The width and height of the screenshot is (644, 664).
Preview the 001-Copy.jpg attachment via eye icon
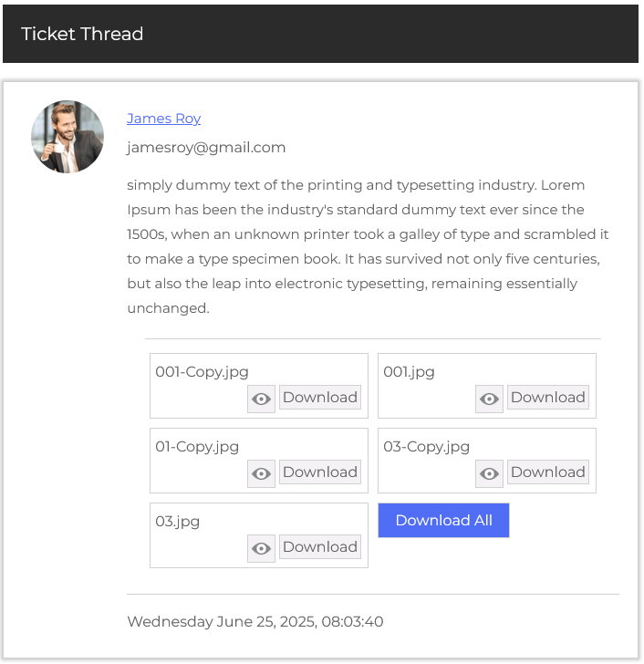pos(262,399)
